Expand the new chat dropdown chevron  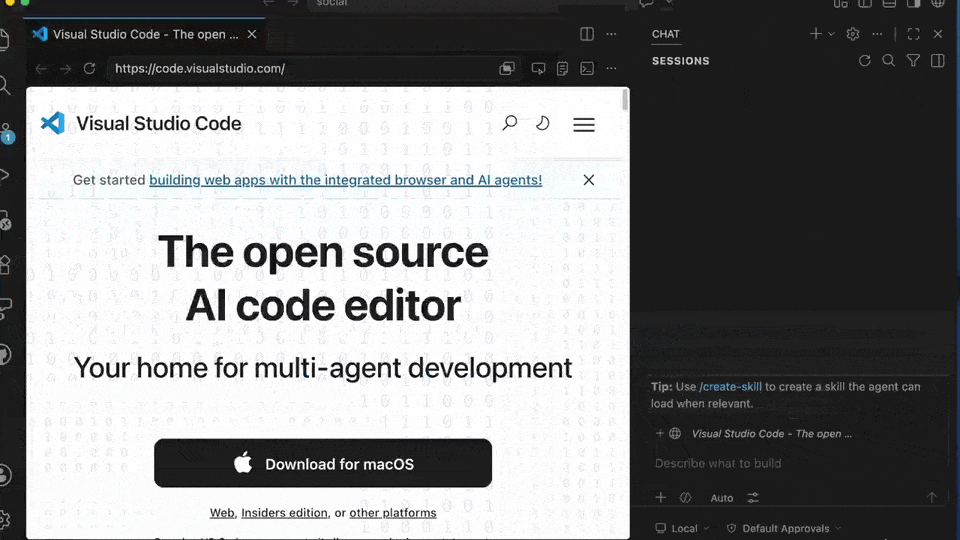(x=831, y=34)
